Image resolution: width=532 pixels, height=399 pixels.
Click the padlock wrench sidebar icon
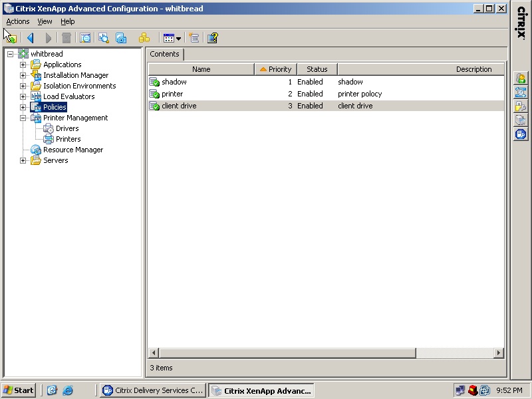click(x=521, y=106)
